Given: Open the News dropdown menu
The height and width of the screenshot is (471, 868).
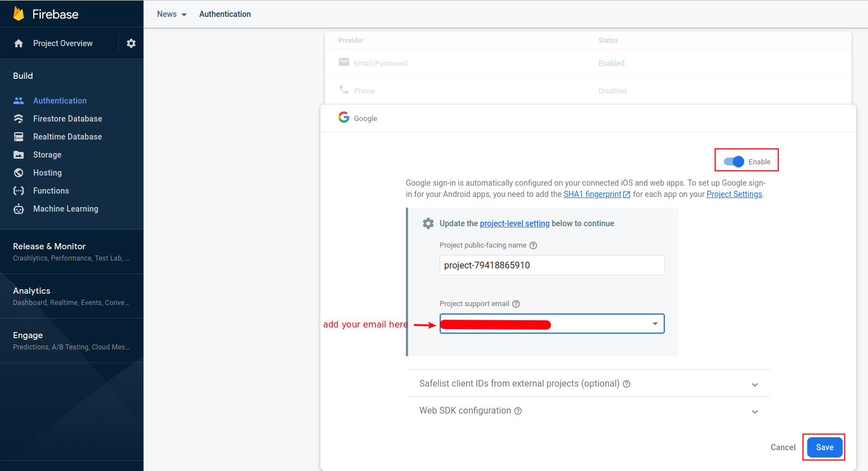Looking at the screenshot, I should [172, 14].
